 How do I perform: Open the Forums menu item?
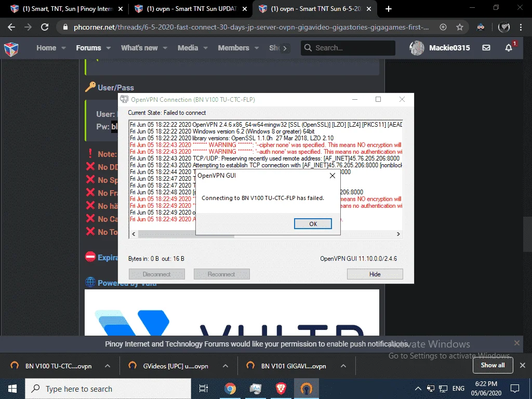88,48
